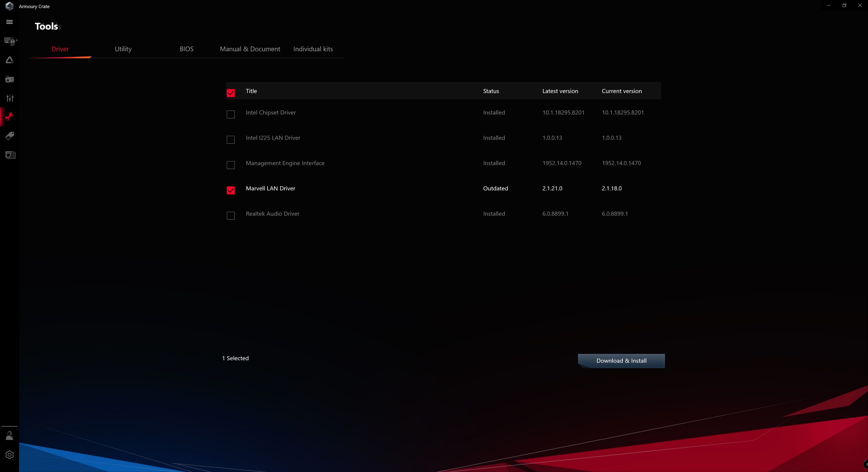Click latest version 1952.14.0.1470
This screenshot has width=868, height=472.
pos(562,163)
